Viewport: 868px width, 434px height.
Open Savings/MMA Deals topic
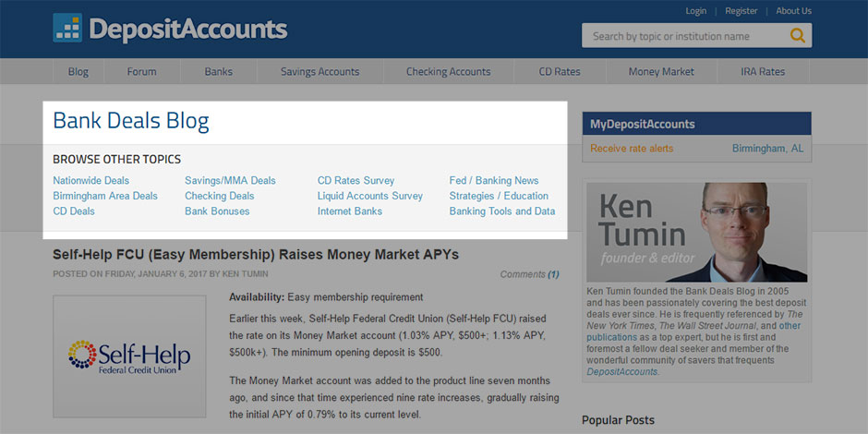(x=230, y=180)
